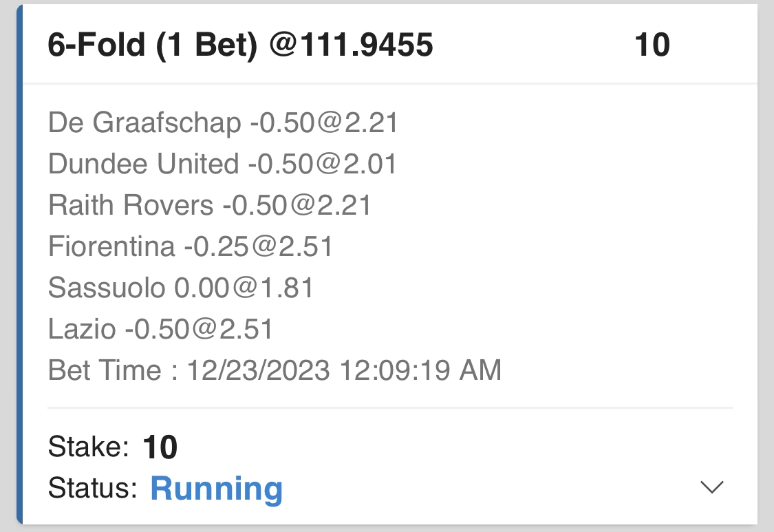Click the @1.81 odds for Sassuolo
Viewport: 774px width, 532px height.
(x=272, y=288)
